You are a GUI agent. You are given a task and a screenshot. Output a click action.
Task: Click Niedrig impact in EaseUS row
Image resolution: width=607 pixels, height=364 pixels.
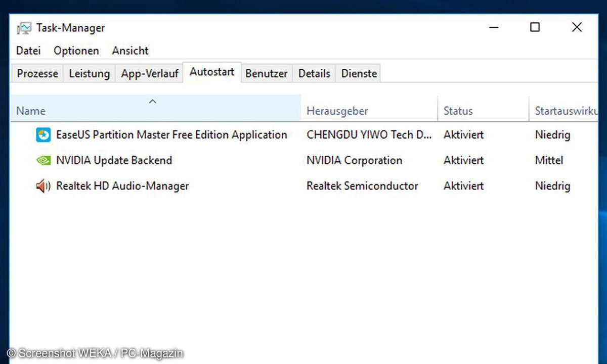553,135
